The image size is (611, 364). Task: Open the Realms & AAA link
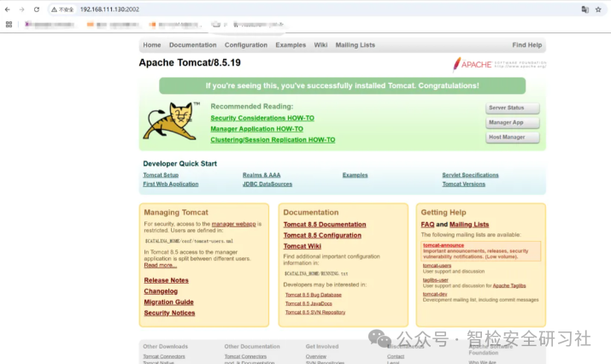pyautogui.click(x=261, y=175)
